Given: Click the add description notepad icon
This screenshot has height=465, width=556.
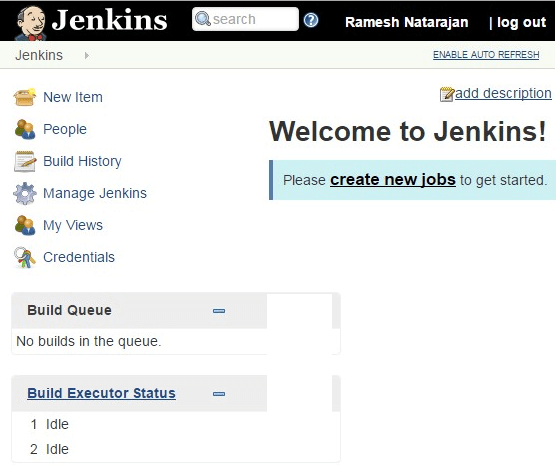Looking at the screenshot, I should click(446, 94).
